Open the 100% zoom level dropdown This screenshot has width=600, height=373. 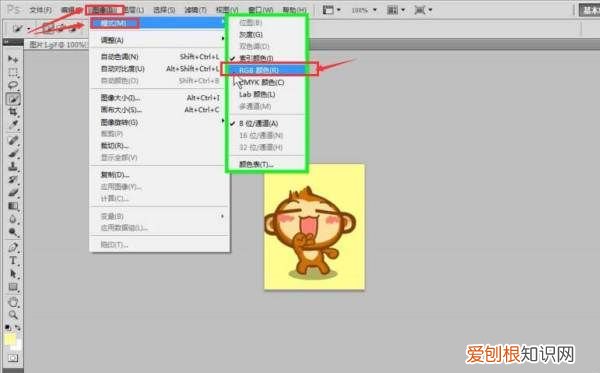coord(364,10)
